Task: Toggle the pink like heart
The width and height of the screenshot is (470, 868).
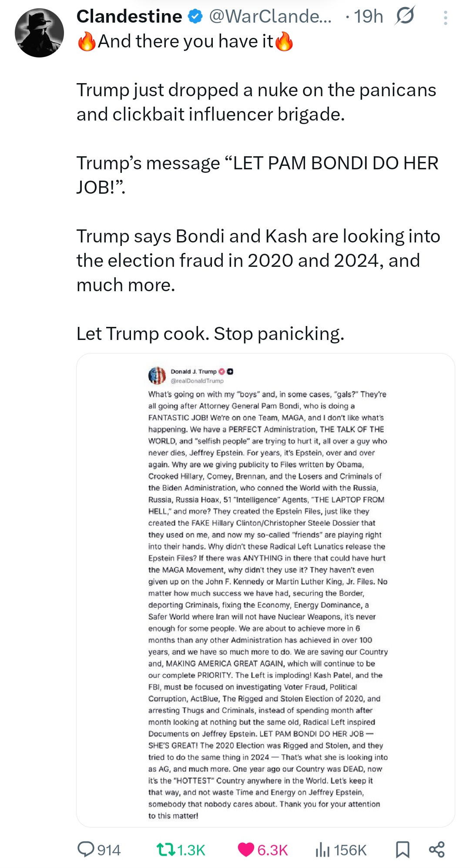Action: coord(246,849)
